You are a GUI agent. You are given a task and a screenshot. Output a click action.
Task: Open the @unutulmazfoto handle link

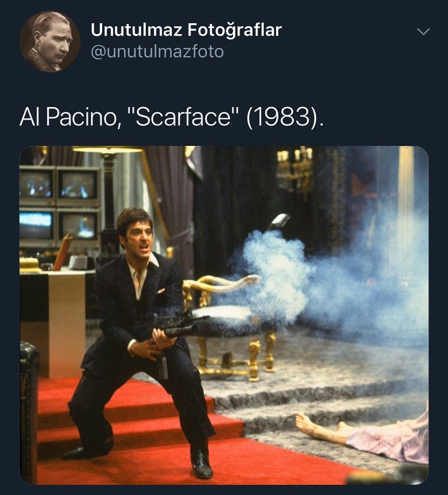pyautogui.click(x=157, y=52)
